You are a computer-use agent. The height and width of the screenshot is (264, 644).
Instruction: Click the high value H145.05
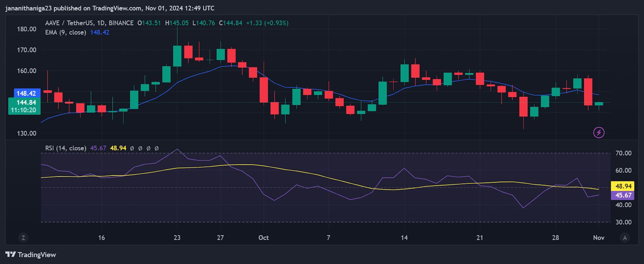click(x=177, y=23)
